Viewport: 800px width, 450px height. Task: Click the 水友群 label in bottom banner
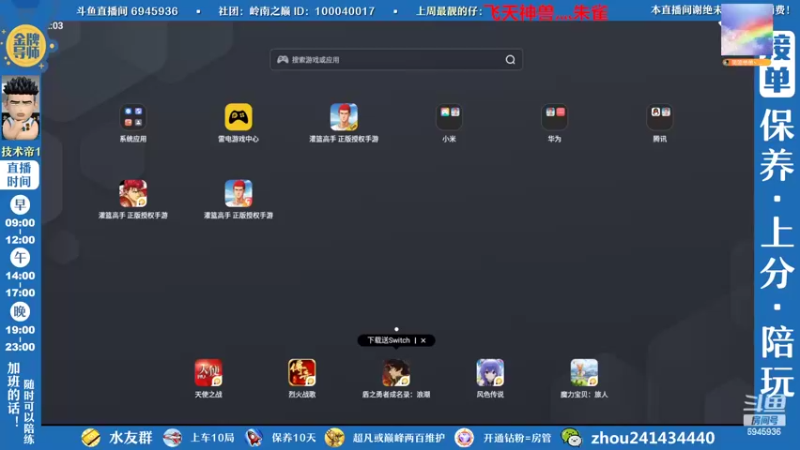(131, 438)
